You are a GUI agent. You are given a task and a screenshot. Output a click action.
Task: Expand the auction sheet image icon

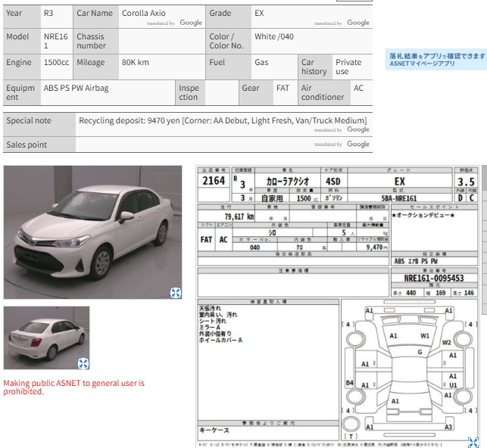(x=473, y=443)
